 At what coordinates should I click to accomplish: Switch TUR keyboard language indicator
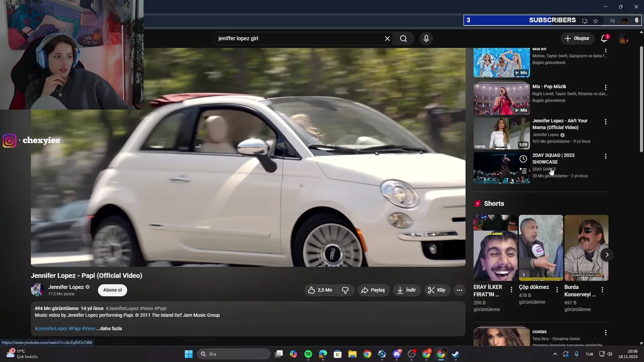(589, 354)
